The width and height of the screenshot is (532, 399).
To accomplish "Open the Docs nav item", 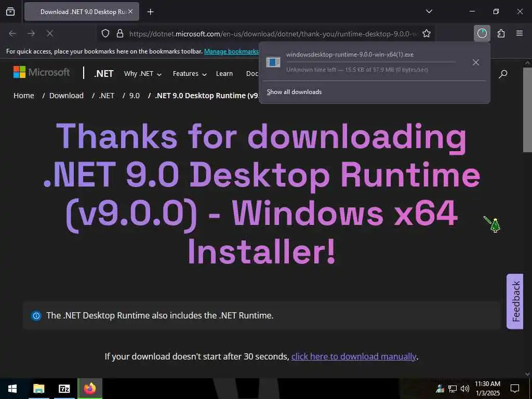I will 252,74.
